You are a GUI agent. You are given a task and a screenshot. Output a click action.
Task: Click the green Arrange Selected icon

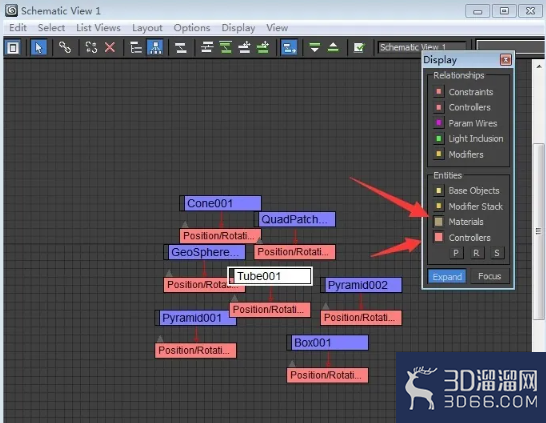226,48
